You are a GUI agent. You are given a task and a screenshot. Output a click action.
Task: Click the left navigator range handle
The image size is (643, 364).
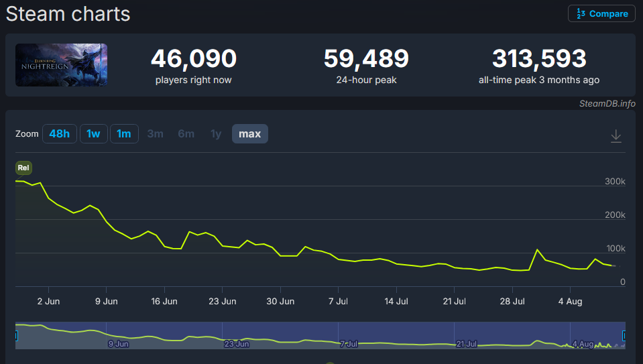(x=16, y=336)
